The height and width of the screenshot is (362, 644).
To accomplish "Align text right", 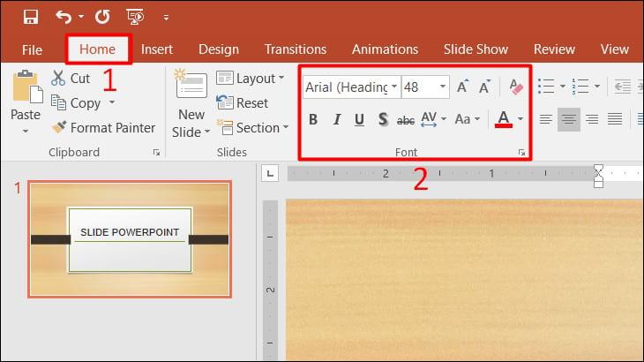I will [x=592, y=119].
